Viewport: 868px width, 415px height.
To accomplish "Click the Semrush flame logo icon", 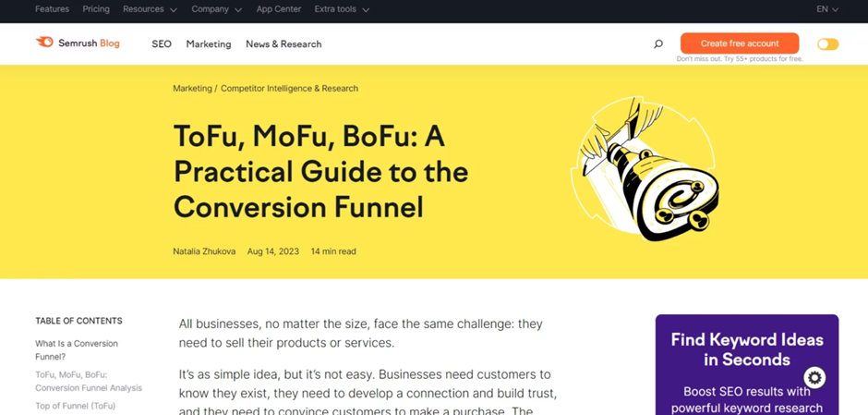I will coord(44,43).
